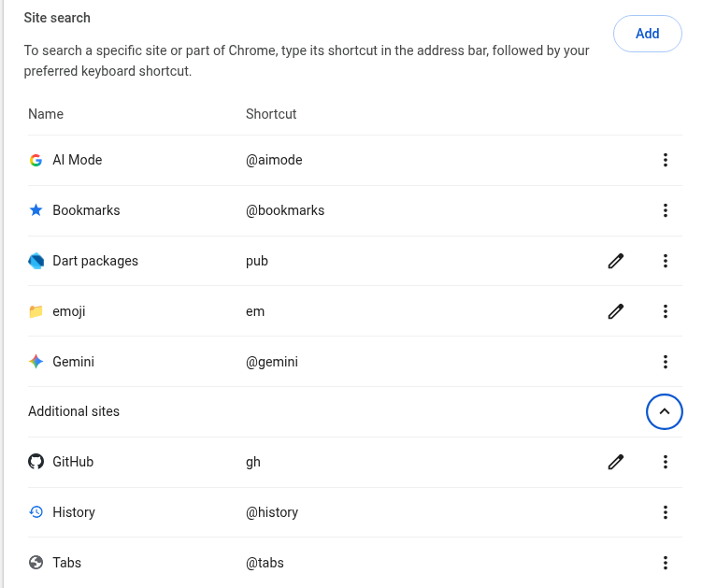This screenshot has height=588, width=702.
Task: Open more actions for Gemini
Action: [x=666, y=362]
